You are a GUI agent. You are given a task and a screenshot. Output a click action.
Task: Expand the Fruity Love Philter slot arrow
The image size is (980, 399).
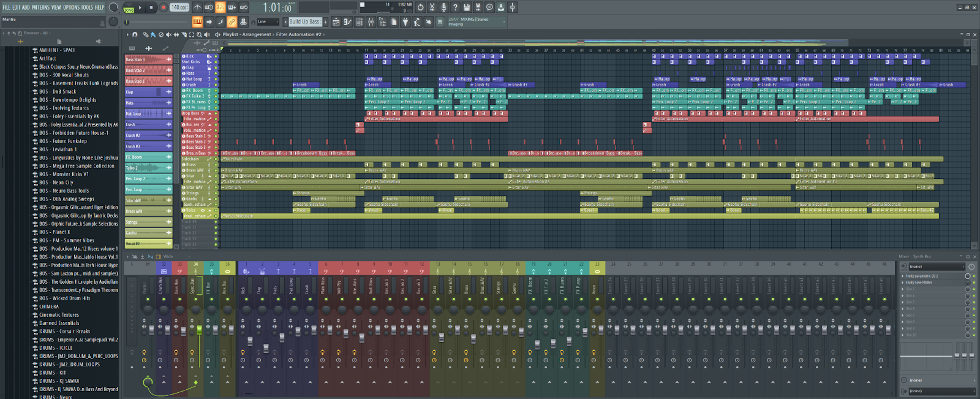tap(902, 283)
